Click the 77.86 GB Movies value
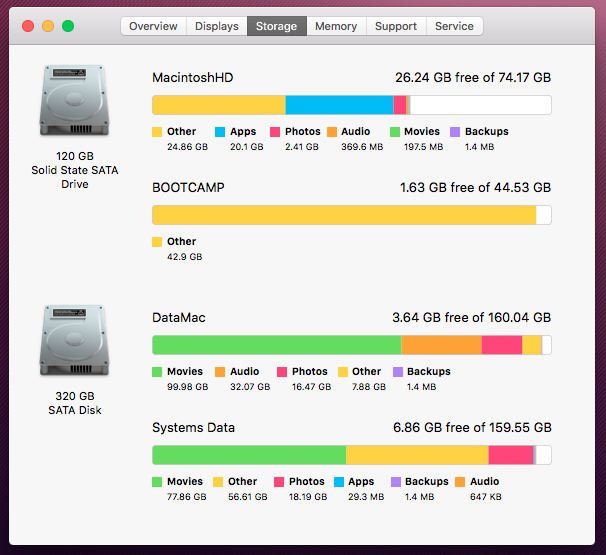This screenshot has height=555, width=606. tap(187, 497)
